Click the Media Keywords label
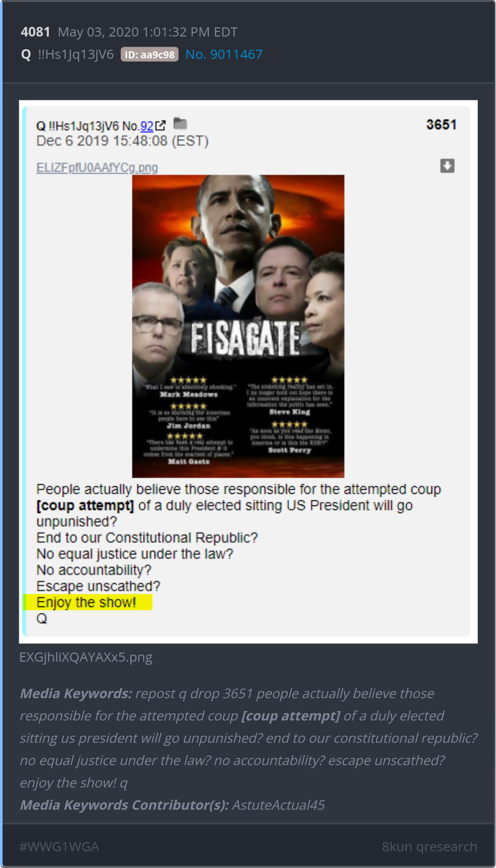496x868 pixels. point(76,694)
